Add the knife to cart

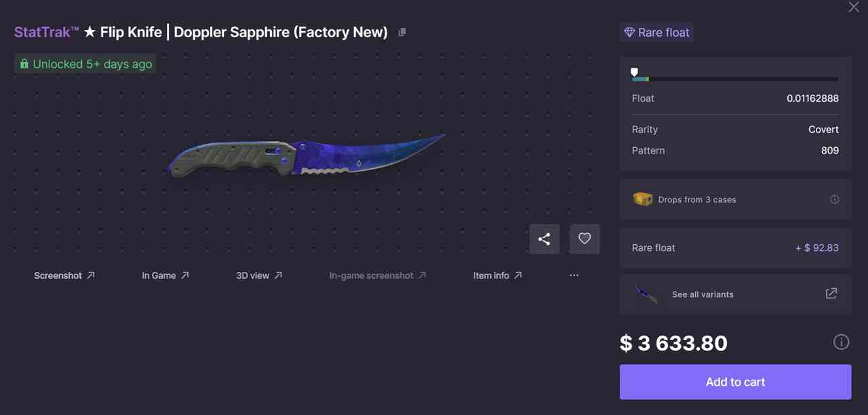point(735,382)
